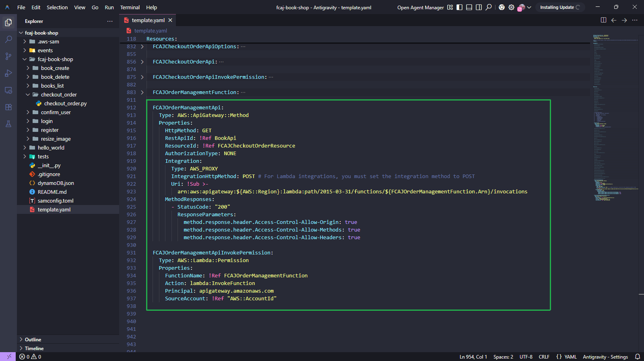Open the user account avatar

point(521,7)
